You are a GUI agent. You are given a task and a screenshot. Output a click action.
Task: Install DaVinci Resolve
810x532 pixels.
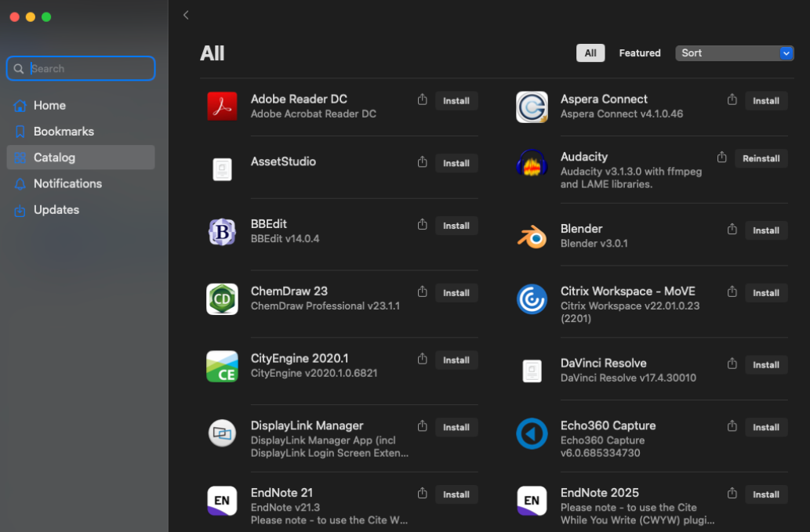(x=766, y=365)
